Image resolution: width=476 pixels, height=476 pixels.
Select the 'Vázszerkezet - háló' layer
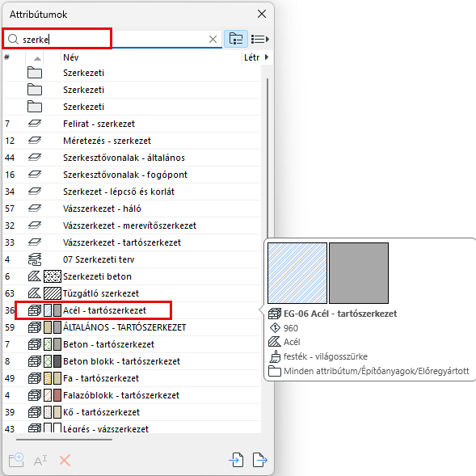132,209
